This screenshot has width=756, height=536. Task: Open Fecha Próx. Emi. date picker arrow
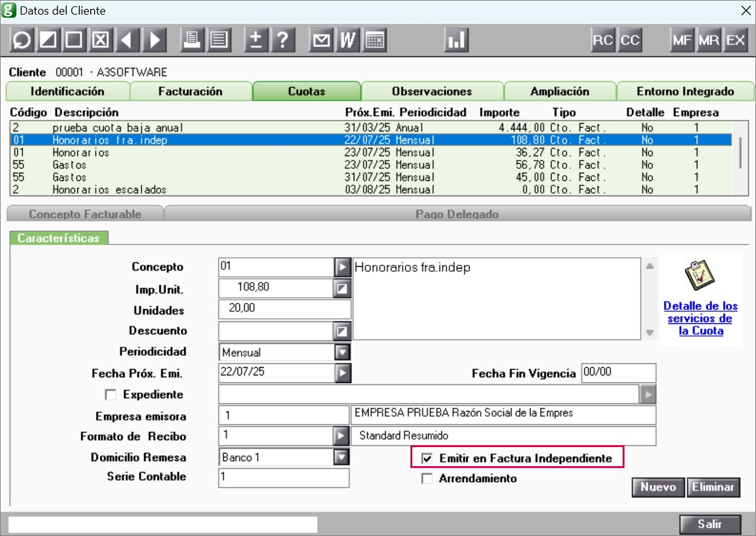click(343, 373)
